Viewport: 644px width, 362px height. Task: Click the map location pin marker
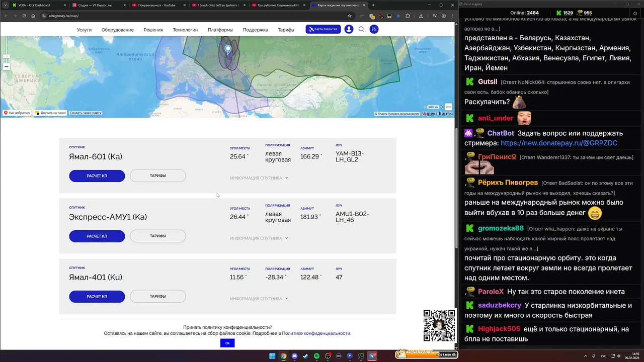[228, 49]
